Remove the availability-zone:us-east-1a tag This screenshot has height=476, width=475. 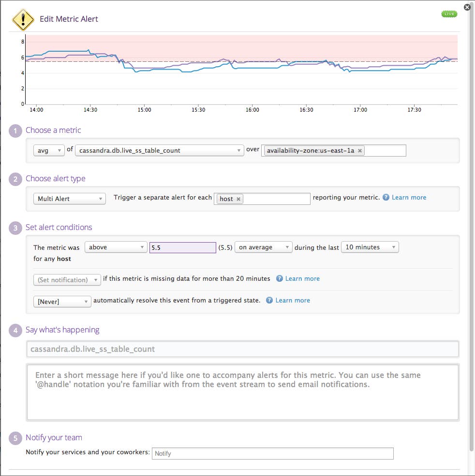pos(360,150)
